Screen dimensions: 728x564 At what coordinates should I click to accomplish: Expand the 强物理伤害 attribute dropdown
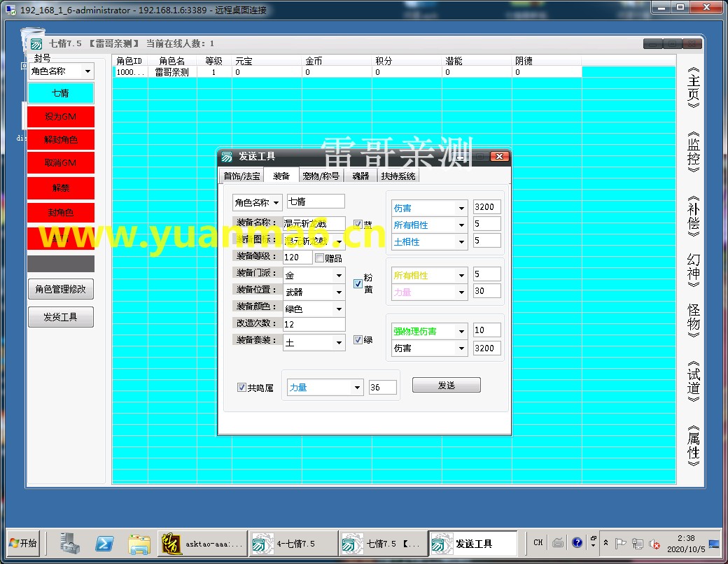click(x=461, y=331)
